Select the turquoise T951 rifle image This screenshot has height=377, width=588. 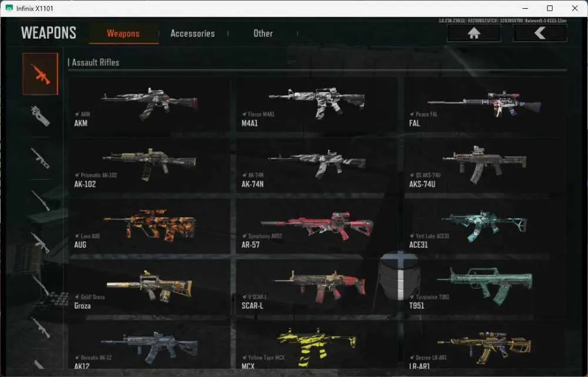[485, 285]
